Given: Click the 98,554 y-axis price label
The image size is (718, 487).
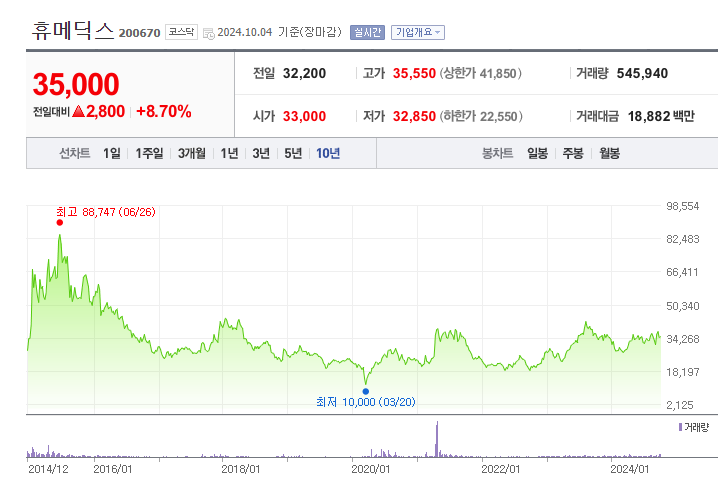Looking at the screenshot, I should coord(683,206).
